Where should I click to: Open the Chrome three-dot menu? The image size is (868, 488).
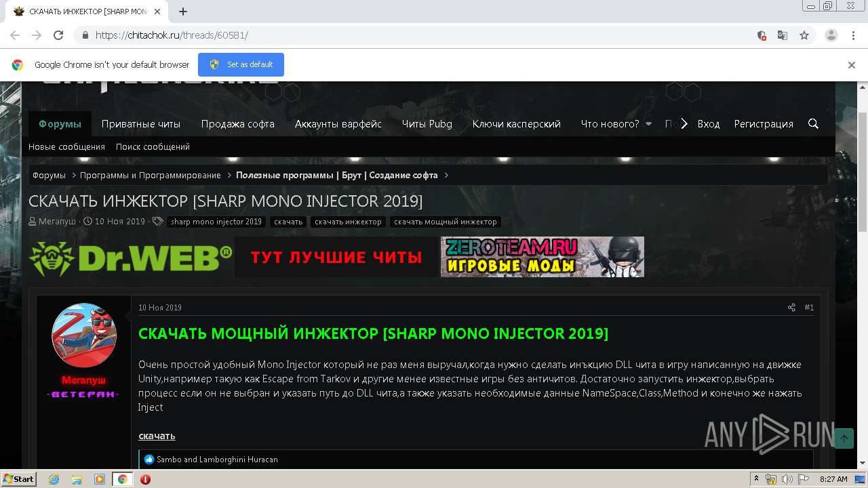point(853,35)
